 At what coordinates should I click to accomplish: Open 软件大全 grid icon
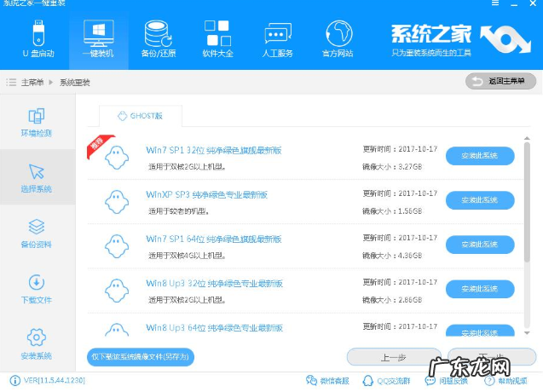pyautogui.click(x=217, y=33)
